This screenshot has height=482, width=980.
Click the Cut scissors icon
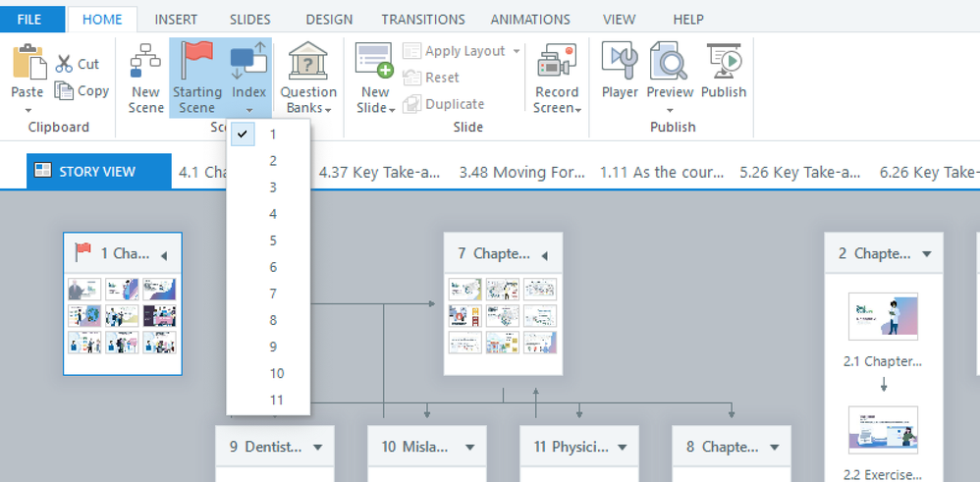(x=64, y=64)
